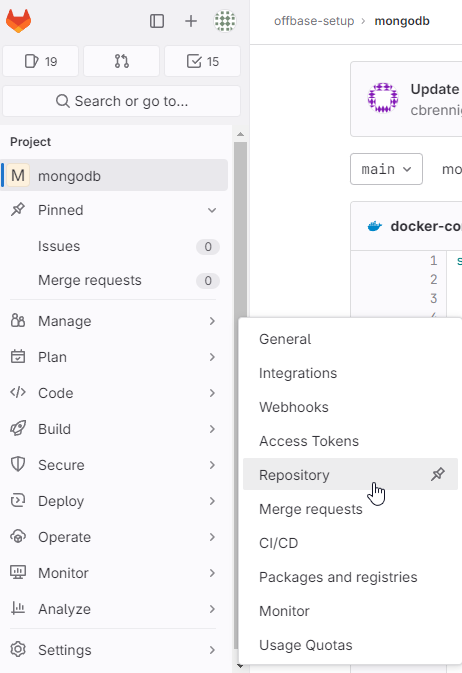This screenshot has width=462, height=673.
Task: Open the merge requests counter button
Action: (122, 61)
